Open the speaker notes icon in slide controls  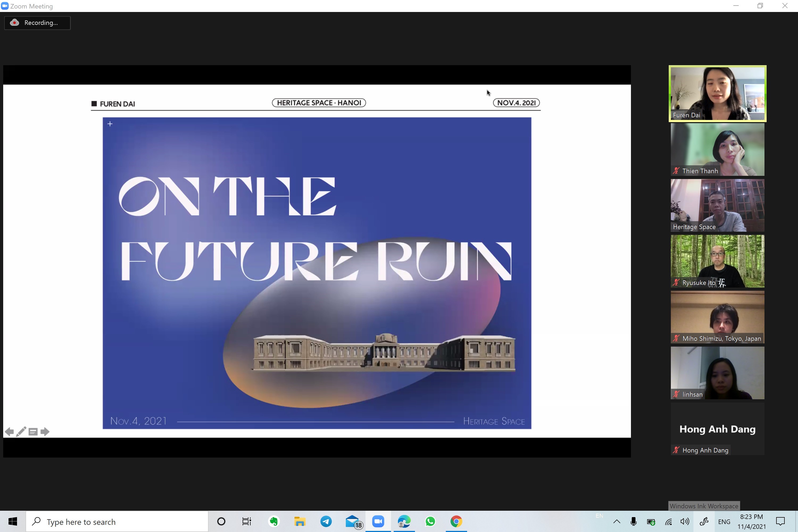[33, 431]
